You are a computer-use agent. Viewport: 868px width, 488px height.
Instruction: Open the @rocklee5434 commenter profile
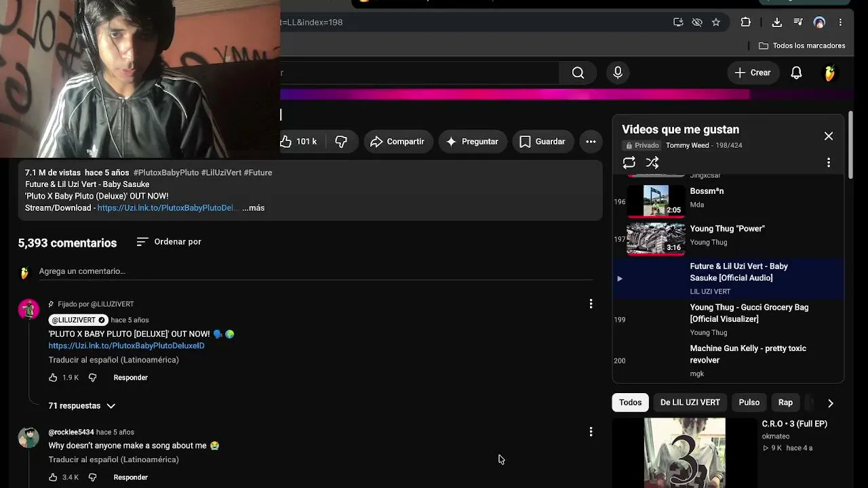click(71, 432)
